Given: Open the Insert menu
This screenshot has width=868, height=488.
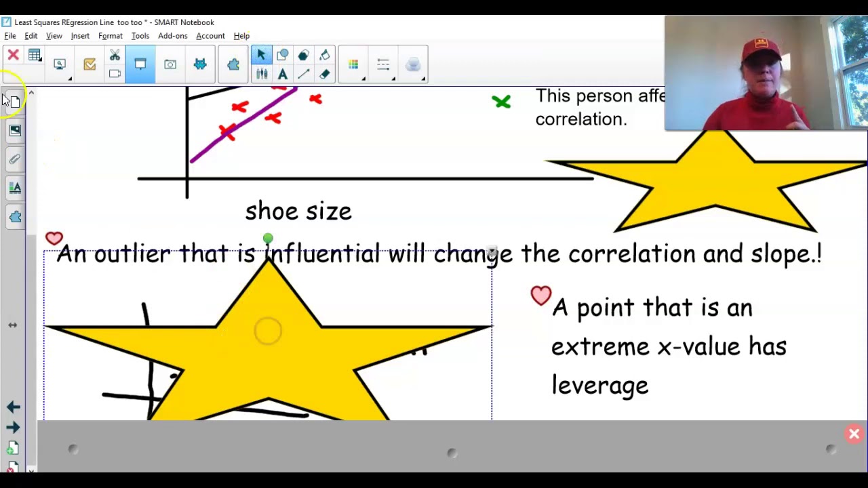Looking at the screenshot, I should tap(80, 36).
